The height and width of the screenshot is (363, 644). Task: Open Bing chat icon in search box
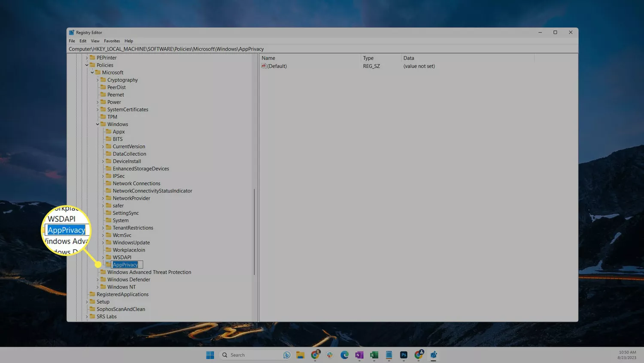287,355
